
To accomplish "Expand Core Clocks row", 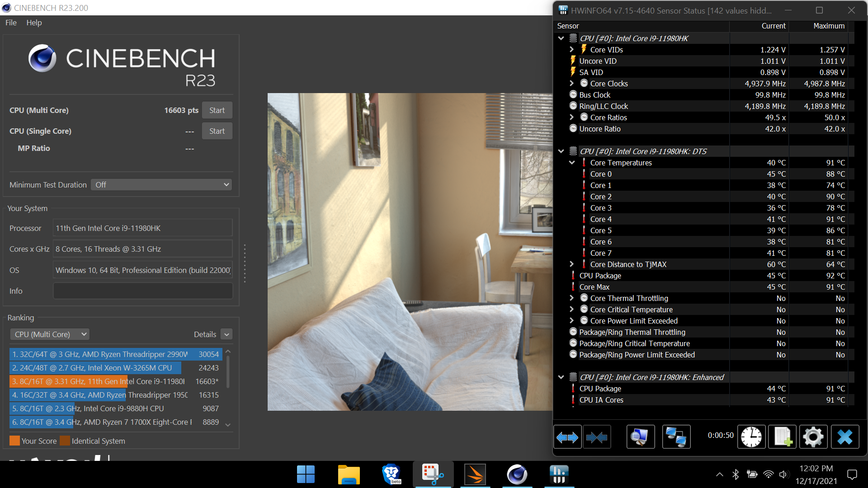I will 572,83.
